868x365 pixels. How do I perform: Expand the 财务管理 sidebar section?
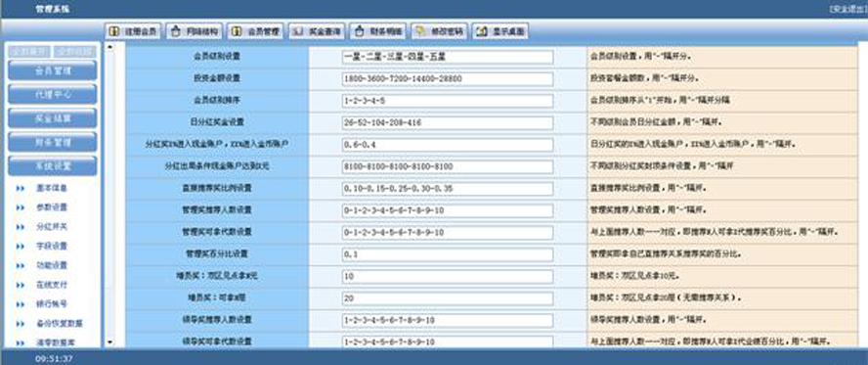pos(53,142)
